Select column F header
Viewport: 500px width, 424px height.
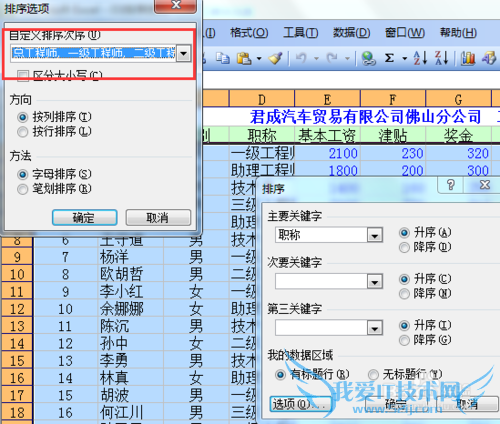[x=393, y=99]
